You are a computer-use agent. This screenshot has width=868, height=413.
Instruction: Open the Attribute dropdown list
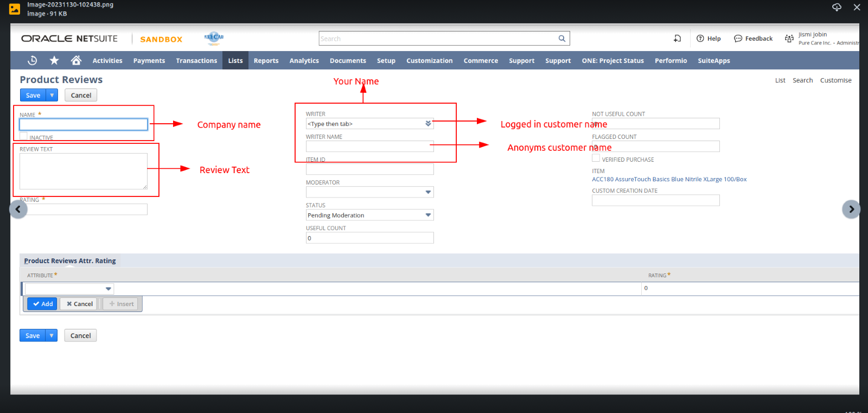tap(108, 289)
